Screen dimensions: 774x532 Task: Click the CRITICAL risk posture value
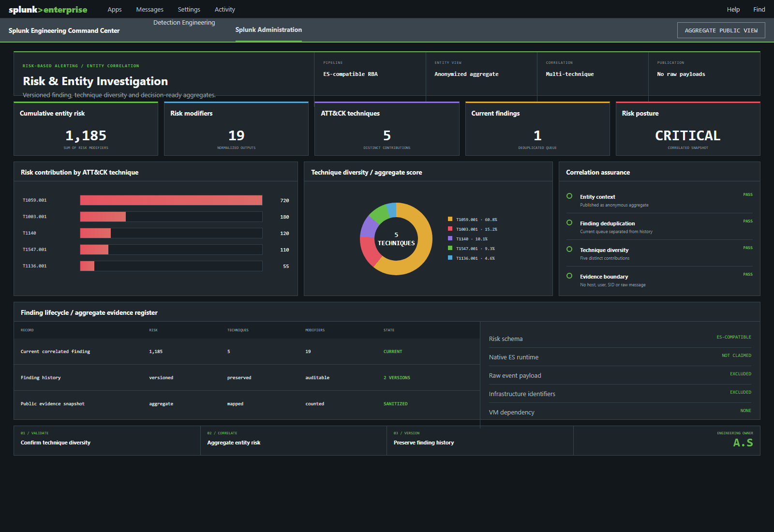coord(687,135)
